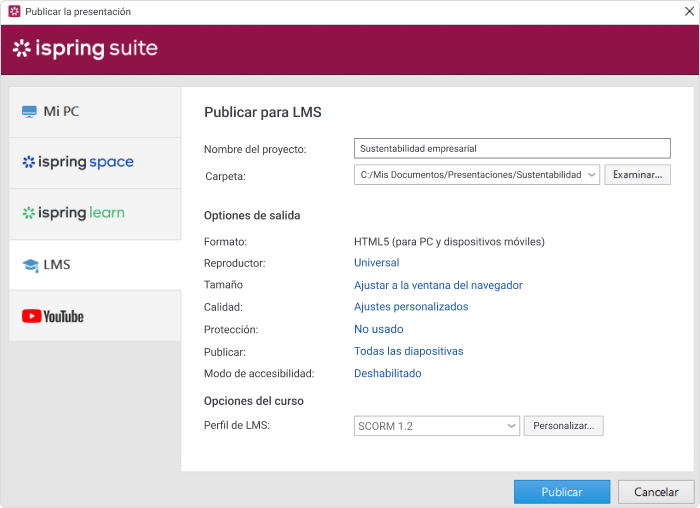Screen dimensions: 700x508
Task: Click the Tamaño label
Action: tap(223, 285)
